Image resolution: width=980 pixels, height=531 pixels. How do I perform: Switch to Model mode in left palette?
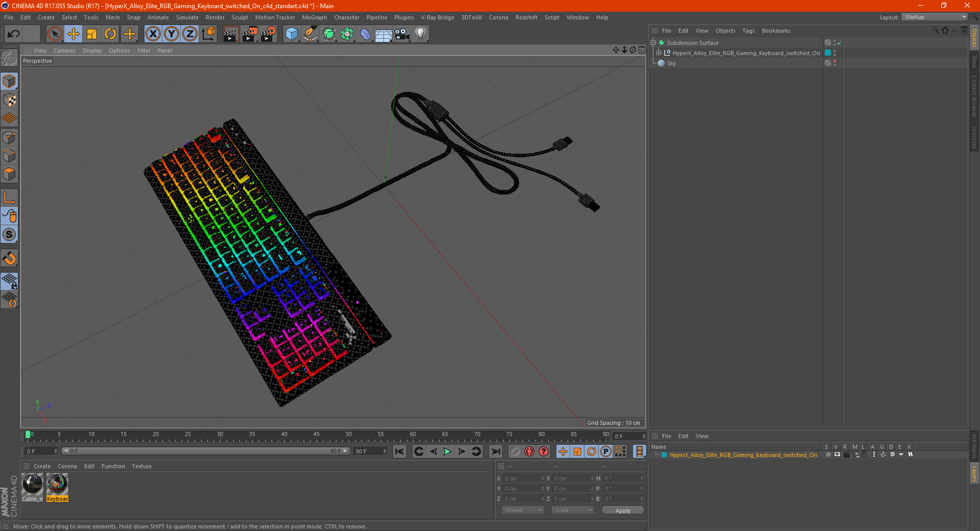pyautogui.click(x=9, y=81)
